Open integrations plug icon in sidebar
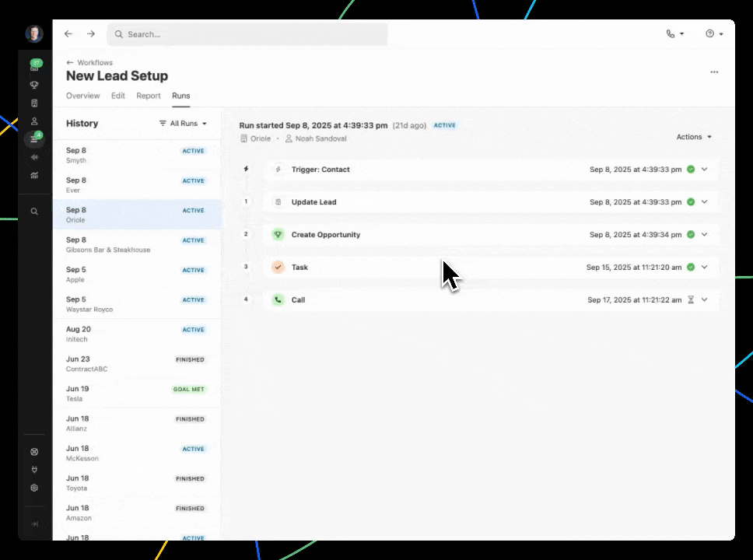 coord(34,470)
